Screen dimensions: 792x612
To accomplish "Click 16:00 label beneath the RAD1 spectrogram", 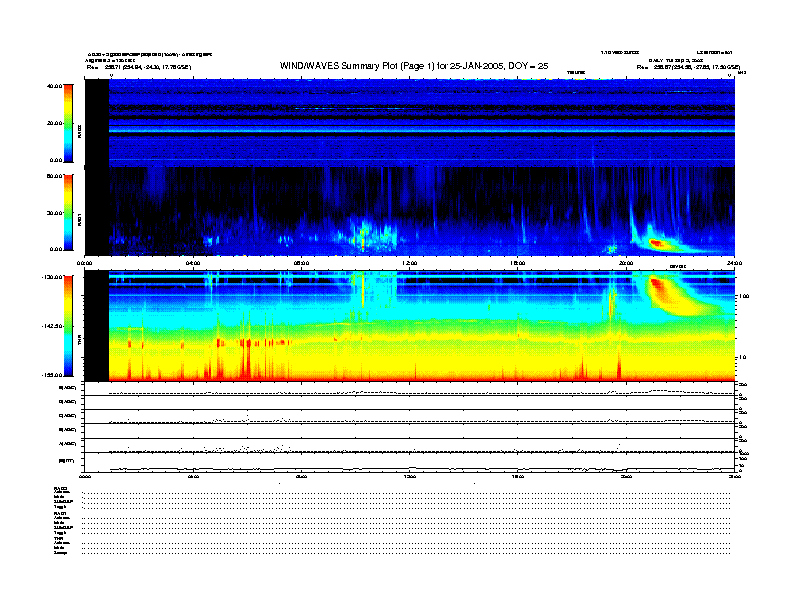I will (x=518, y=263).
